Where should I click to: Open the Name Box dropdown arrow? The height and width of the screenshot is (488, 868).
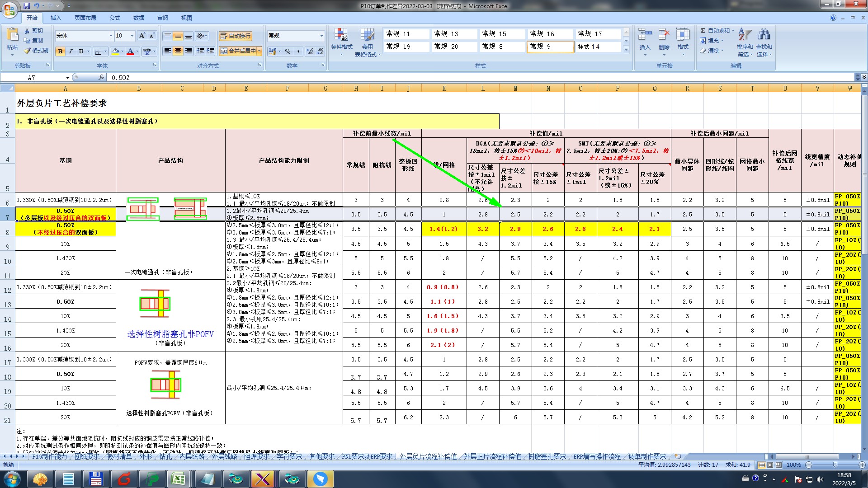click(67, 78)
